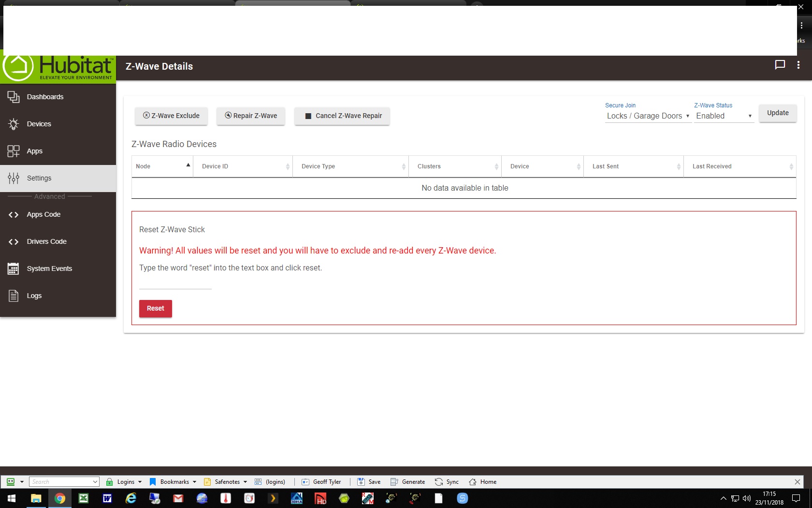Open the Windows Start menu
Viewport: 812px width, 508px height.
point(12,498)
